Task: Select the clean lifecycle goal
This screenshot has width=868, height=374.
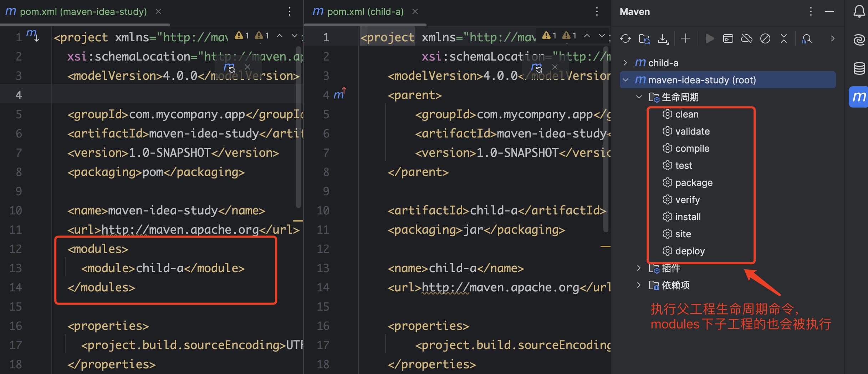Action: click(686, 114)
